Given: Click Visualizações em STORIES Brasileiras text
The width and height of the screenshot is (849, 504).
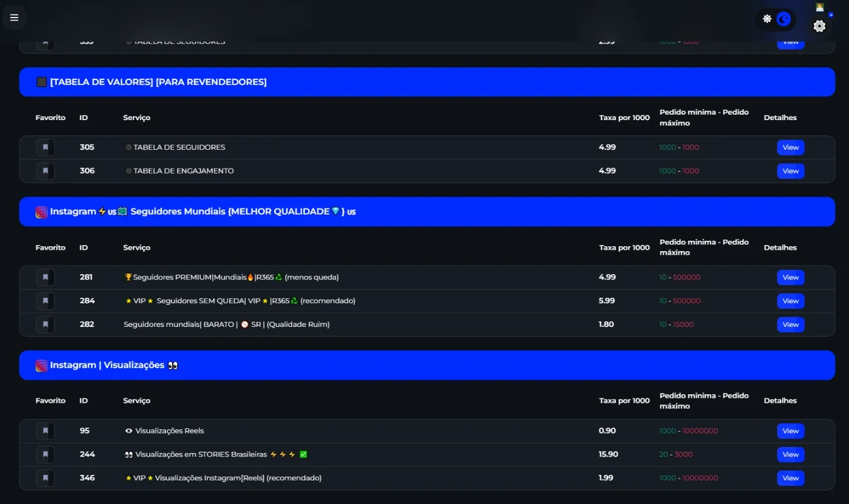Looking at the screenshot, I should point(201,454).
